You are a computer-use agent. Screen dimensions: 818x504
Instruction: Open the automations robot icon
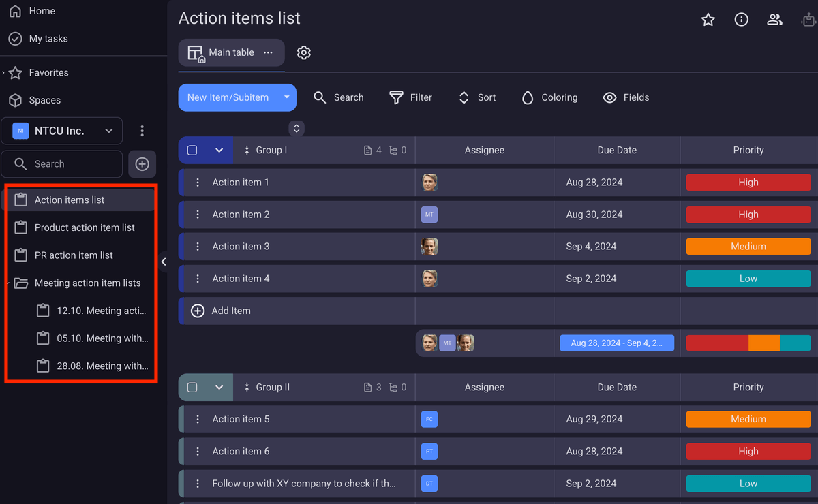coord(808,20)
